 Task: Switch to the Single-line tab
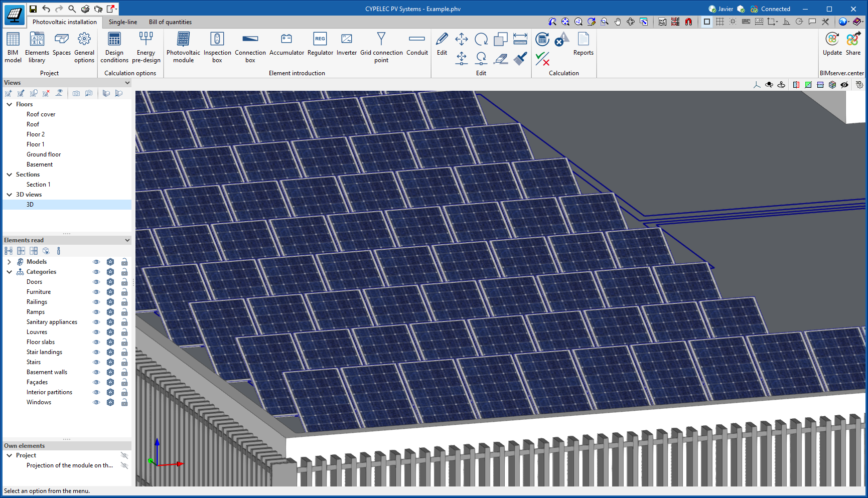click(122, 22)
